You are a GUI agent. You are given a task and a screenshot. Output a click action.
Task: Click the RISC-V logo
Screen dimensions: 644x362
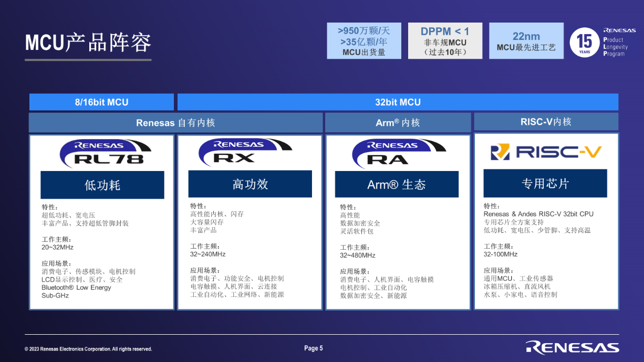546,152
